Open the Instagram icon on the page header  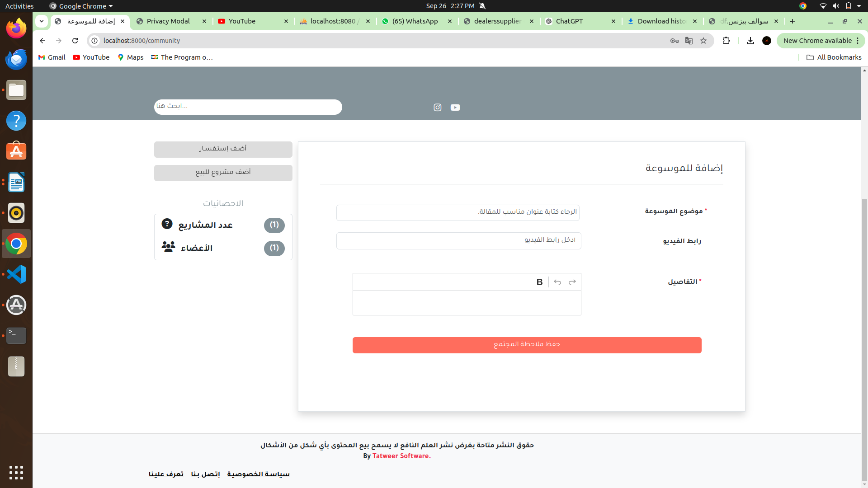click(x=437, y=108)
